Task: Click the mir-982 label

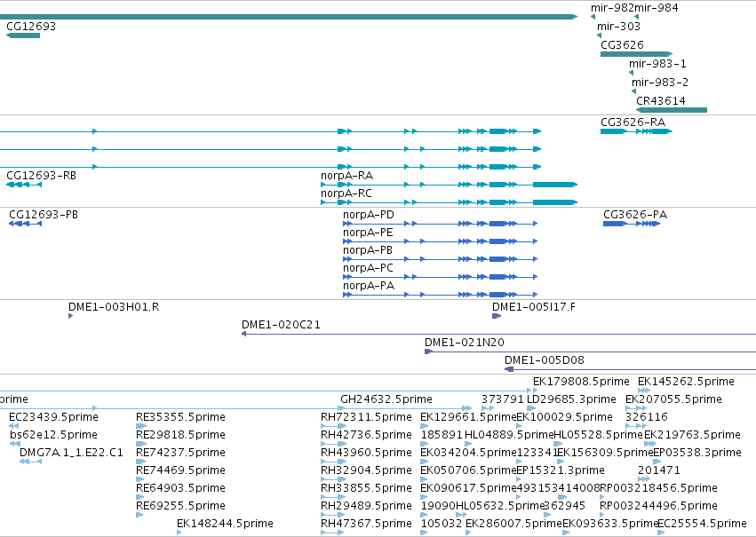Action: point(612,8)
